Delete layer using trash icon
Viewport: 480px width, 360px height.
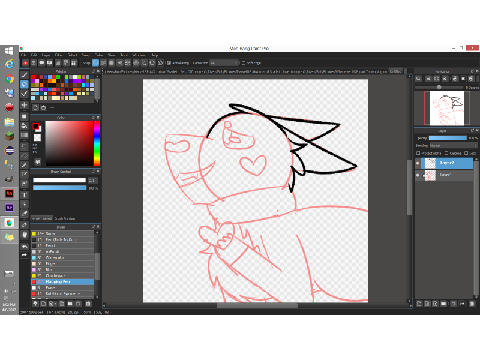pos(472,304)
